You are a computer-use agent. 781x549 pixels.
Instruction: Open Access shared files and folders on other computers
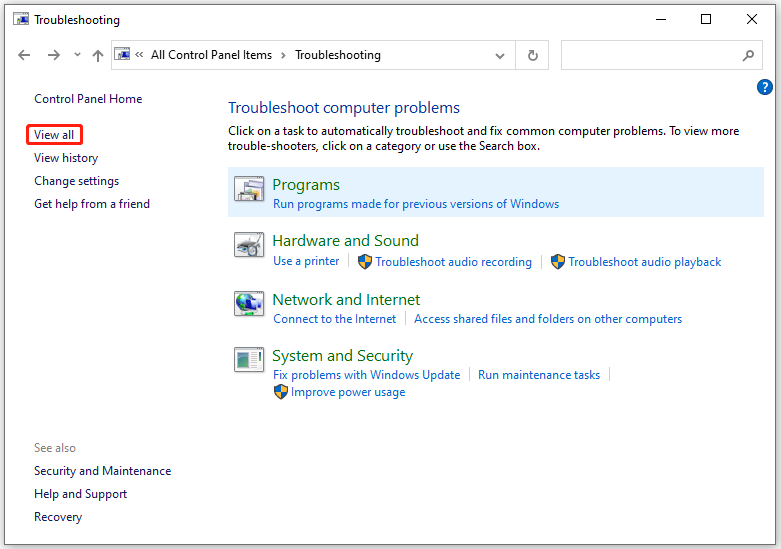548,319
